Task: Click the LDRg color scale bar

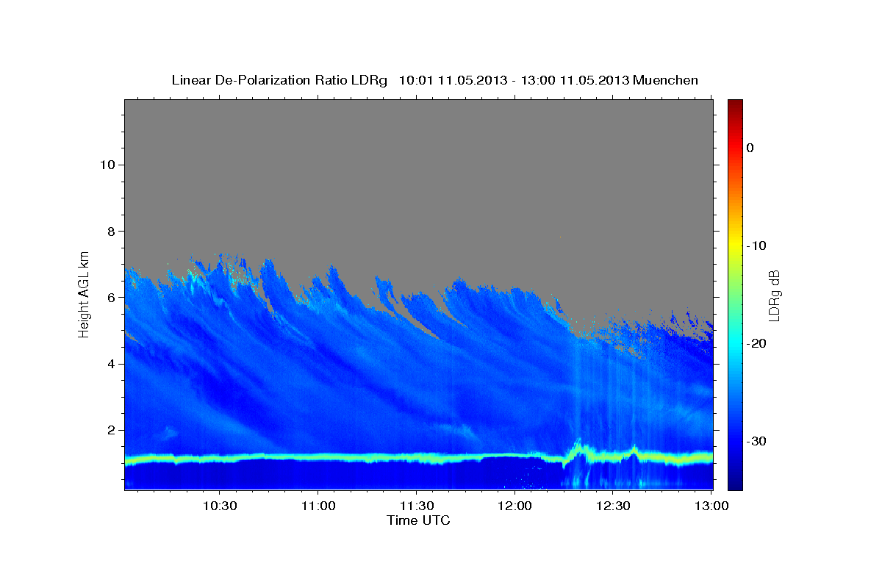Action: point(735,295)
